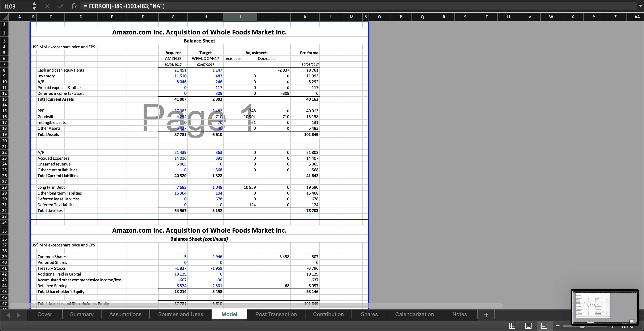Open the Post Transaction tab

[x=276, y=314]
